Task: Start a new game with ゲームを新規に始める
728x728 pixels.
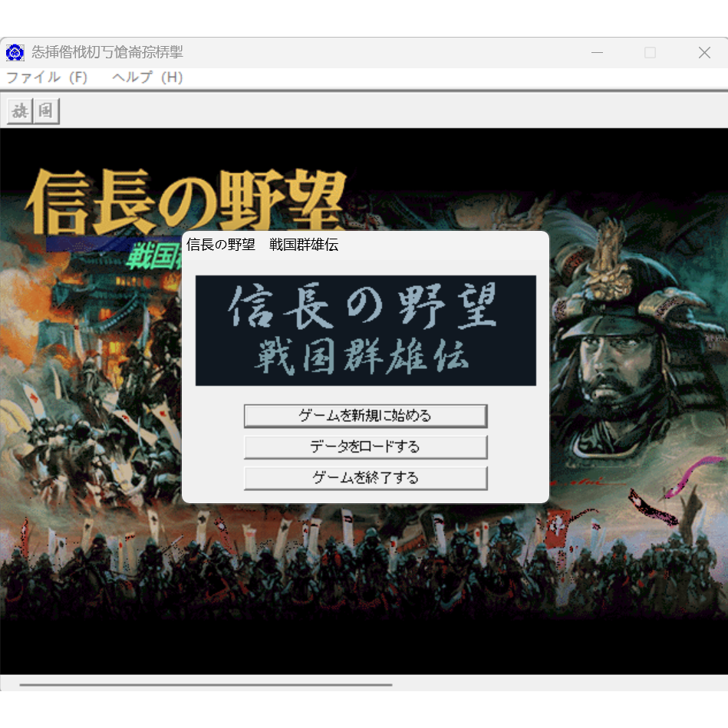Action: pyautogui.click(x=365, y=416)
